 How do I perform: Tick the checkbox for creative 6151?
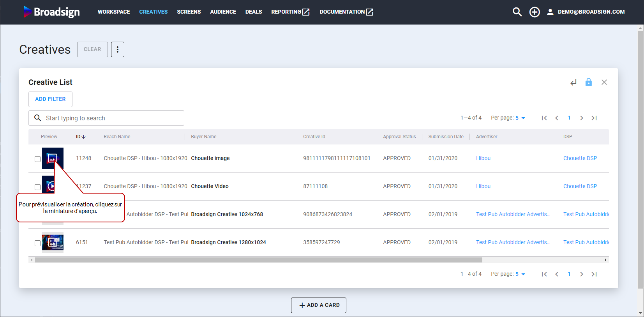coord(37,243)
